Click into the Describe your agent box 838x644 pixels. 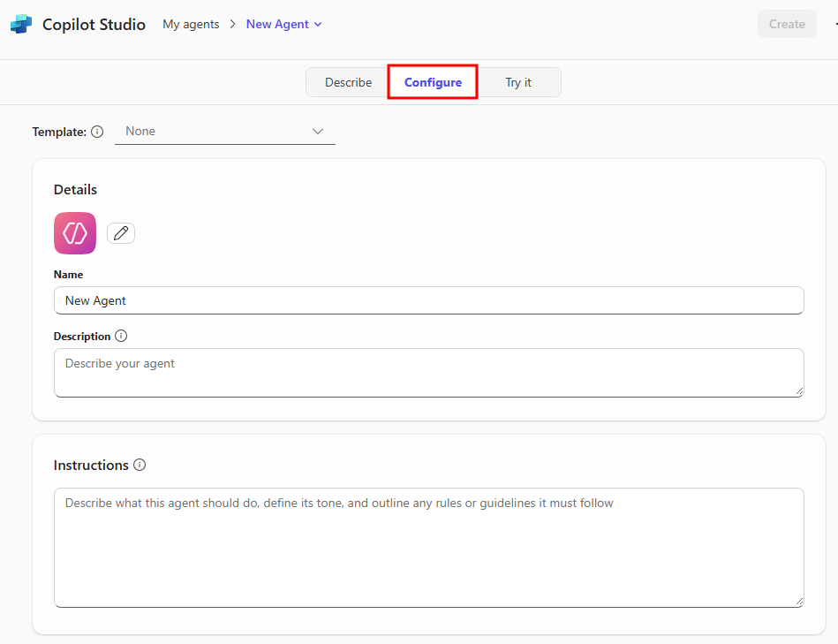coord(428,372)
